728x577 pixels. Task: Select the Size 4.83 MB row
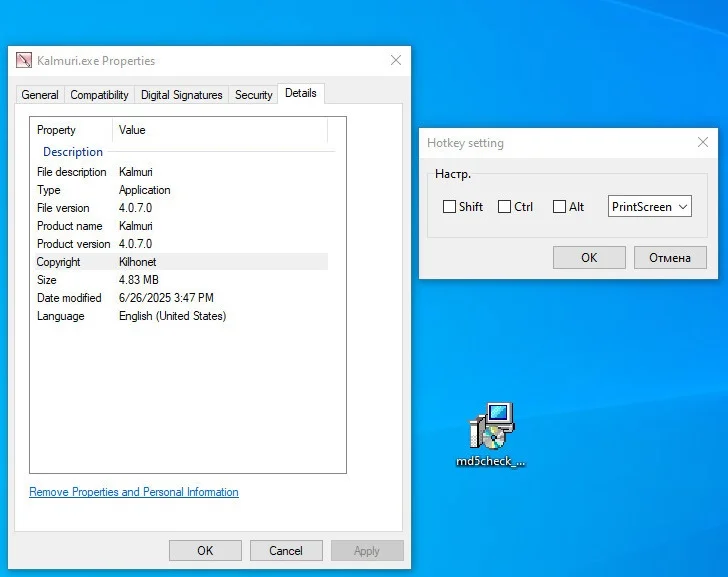tap(182, 280)
